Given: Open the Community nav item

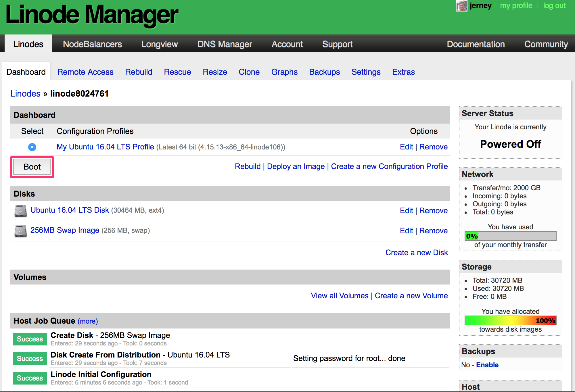Looking at the screenshot, I should [x=546, y=44].
